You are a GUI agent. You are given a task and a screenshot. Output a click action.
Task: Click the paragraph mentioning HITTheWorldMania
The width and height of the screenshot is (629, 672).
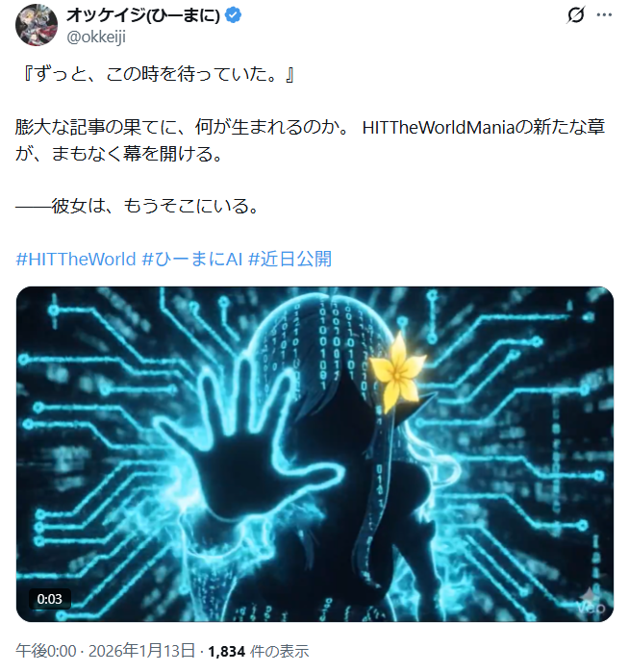pyautogui.click(x=310, y=140)
